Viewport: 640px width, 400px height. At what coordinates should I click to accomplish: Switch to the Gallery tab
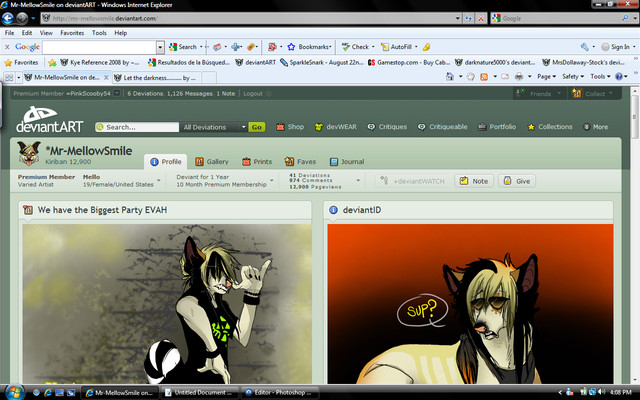pos(212,162)
